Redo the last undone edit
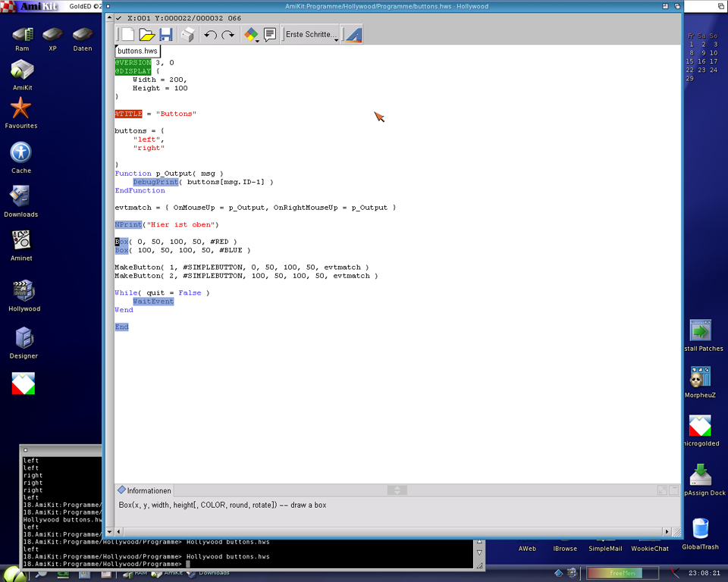Image resolution: width=728 pixels, height=582 pixels. (x=228, y=35)
